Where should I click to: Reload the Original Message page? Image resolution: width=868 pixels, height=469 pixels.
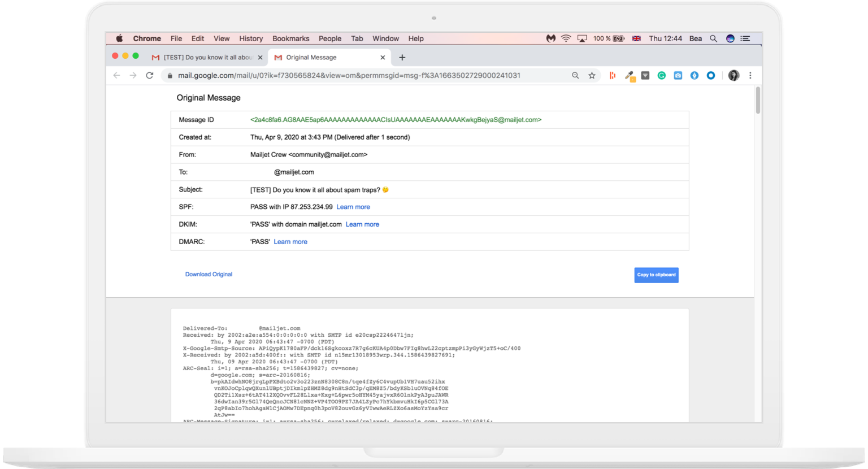coord(149,75)
